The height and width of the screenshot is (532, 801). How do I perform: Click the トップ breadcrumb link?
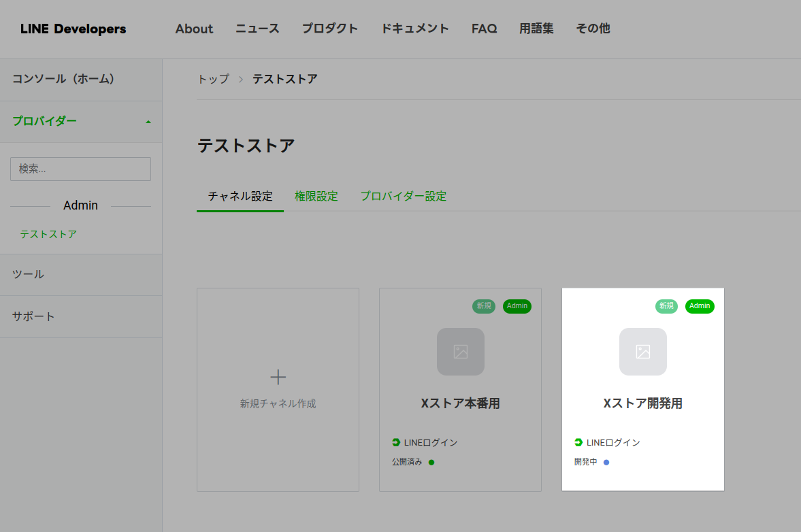213,79
